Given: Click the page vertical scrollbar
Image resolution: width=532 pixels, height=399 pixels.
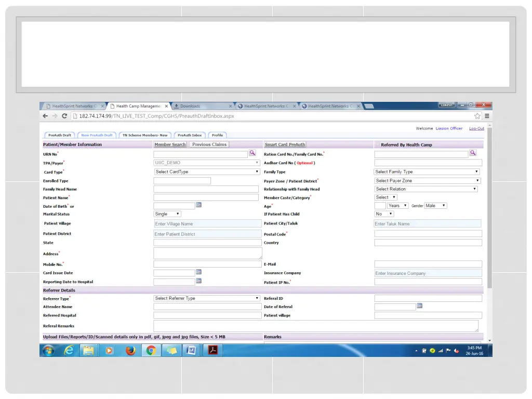Looking at the screenshot, I should [x=489, y=208].
